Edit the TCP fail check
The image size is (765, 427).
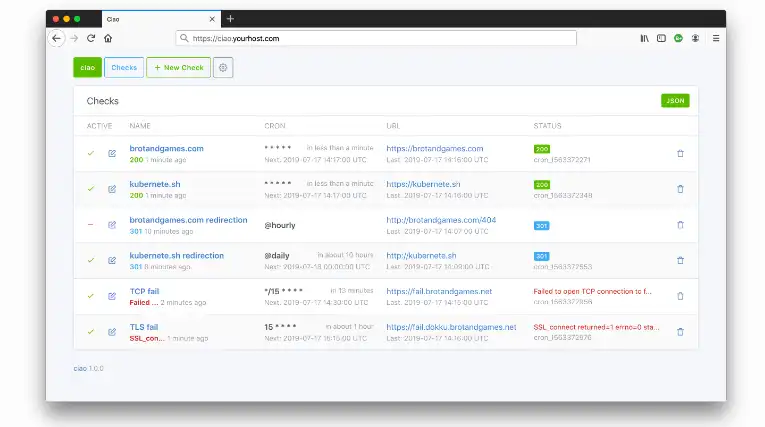112,296
